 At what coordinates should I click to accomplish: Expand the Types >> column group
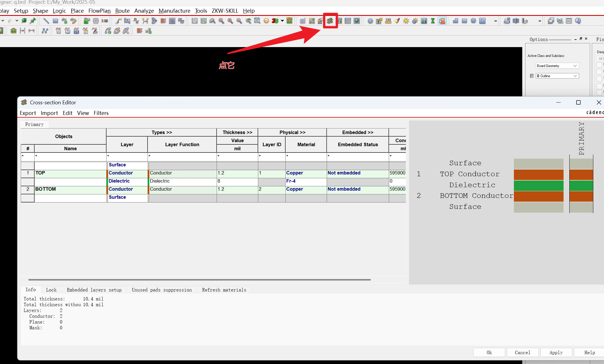pos(161,132)
